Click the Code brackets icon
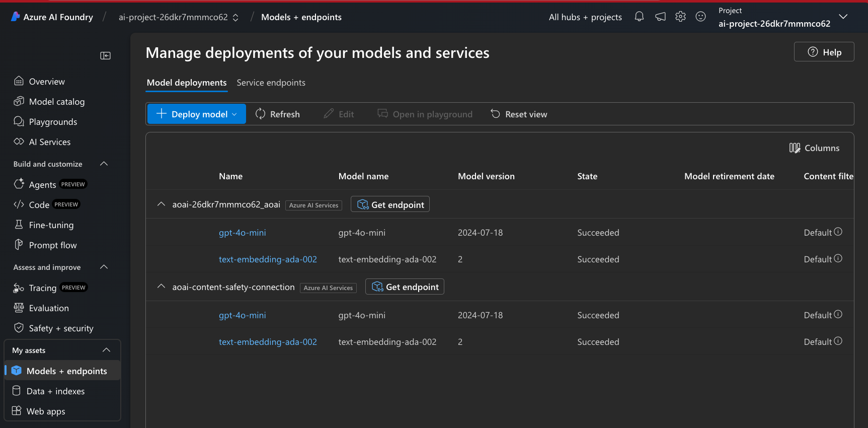 19,204
